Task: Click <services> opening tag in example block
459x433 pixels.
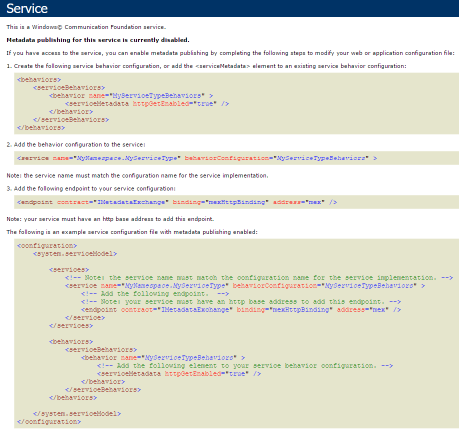Action: coord(69,270)
